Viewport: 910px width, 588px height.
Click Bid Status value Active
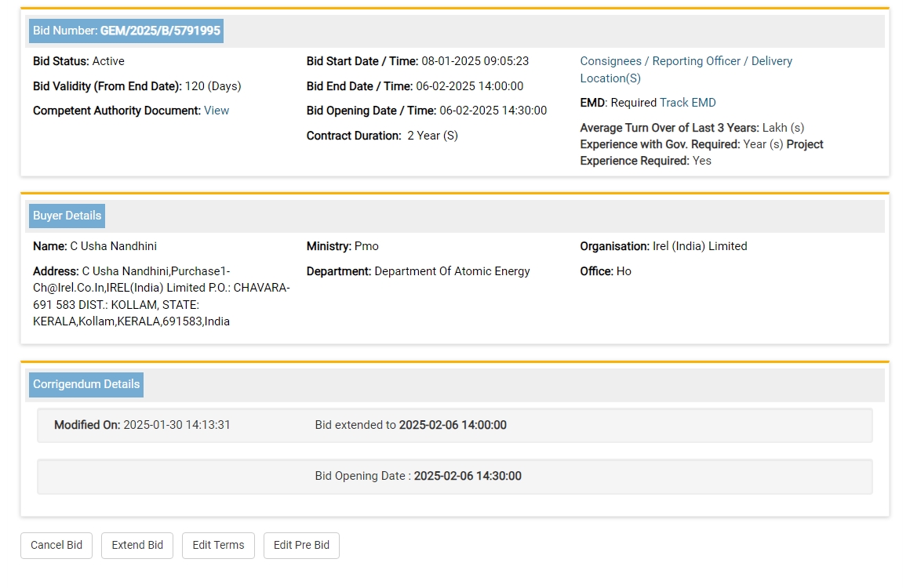[x=108, y=61]
